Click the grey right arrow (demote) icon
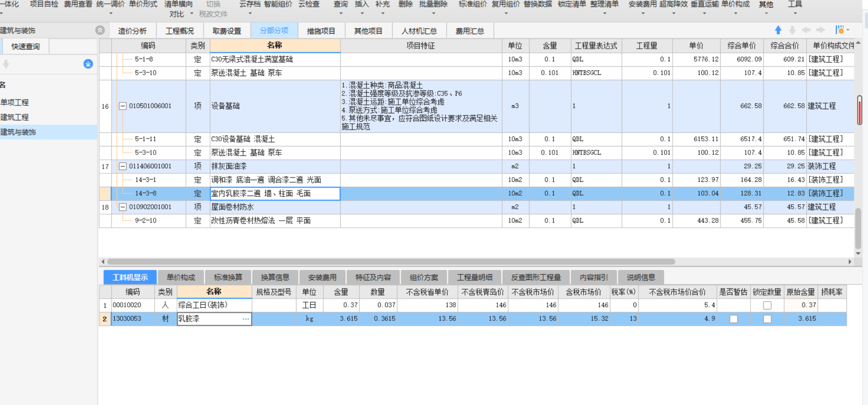 [x=821, y=30]
